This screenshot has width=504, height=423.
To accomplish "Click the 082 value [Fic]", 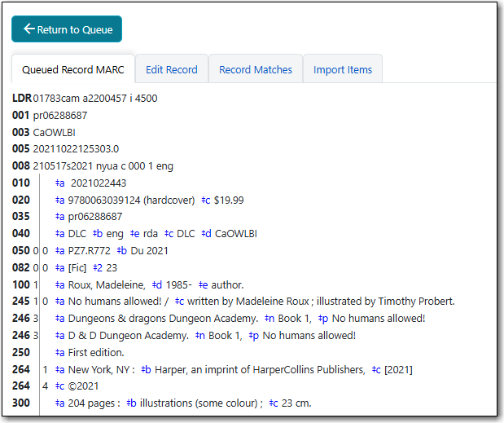I will pyautogui.click(x=77, y=267).
